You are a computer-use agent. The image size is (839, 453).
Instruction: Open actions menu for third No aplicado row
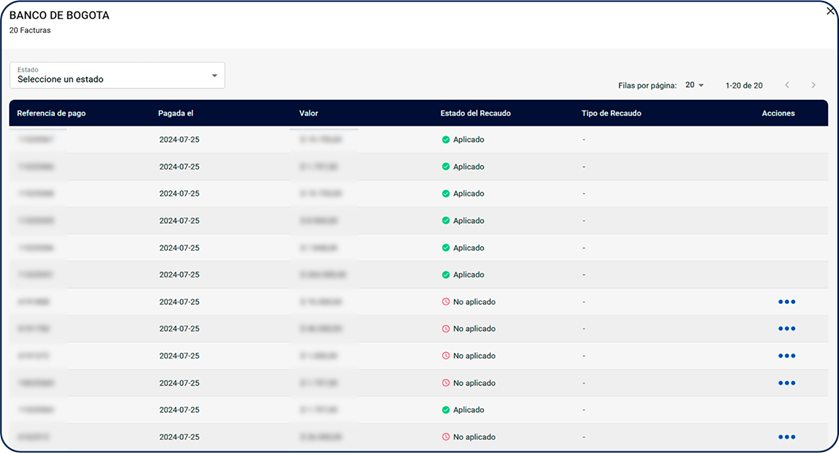(x=786, y=356)
